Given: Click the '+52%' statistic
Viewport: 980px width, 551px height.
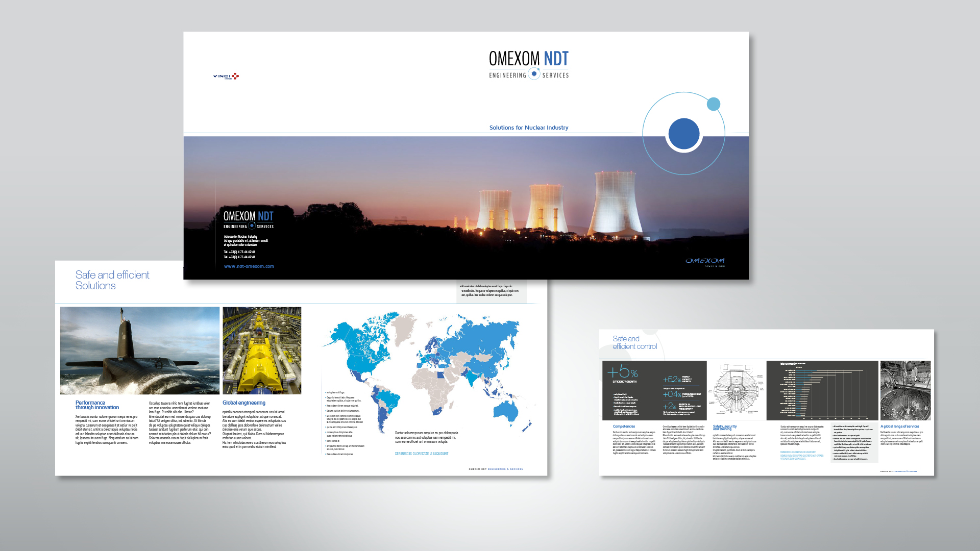Looking at the screenshot, I should 672,379.
